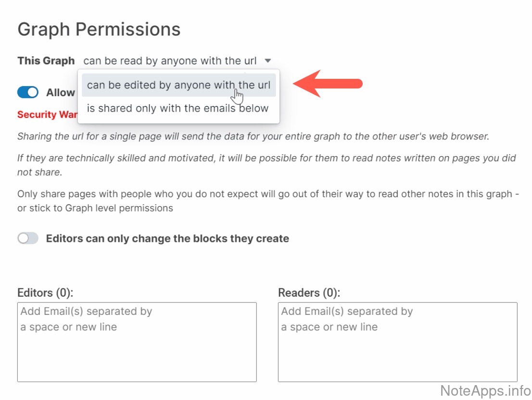Click the bold "Allow" toggle label
Viewport: 532px width, 400px height.
(x=61, y=93)
